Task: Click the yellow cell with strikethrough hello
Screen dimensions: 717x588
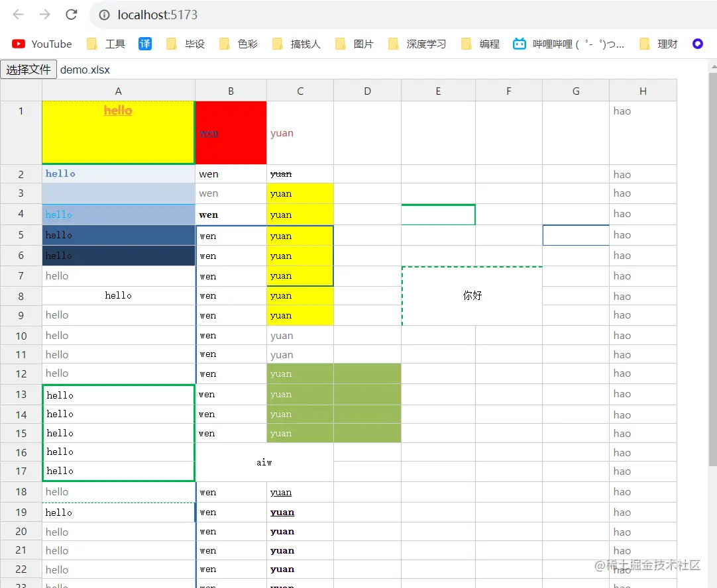Action: [x=119, y=132]
